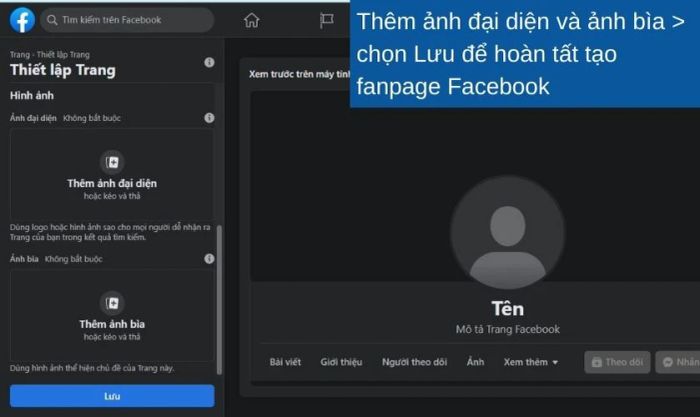The width and height of the screenshot is (700, 417).
Task: Show info next to Thiết lập Trang
Action: (209, 63)
